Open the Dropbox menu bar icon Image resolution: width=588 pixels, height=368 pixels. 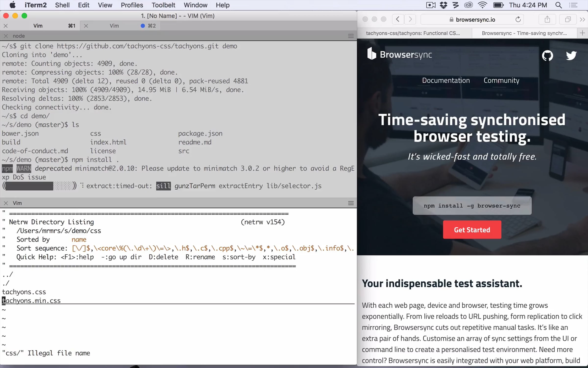(x=443, y=5)
